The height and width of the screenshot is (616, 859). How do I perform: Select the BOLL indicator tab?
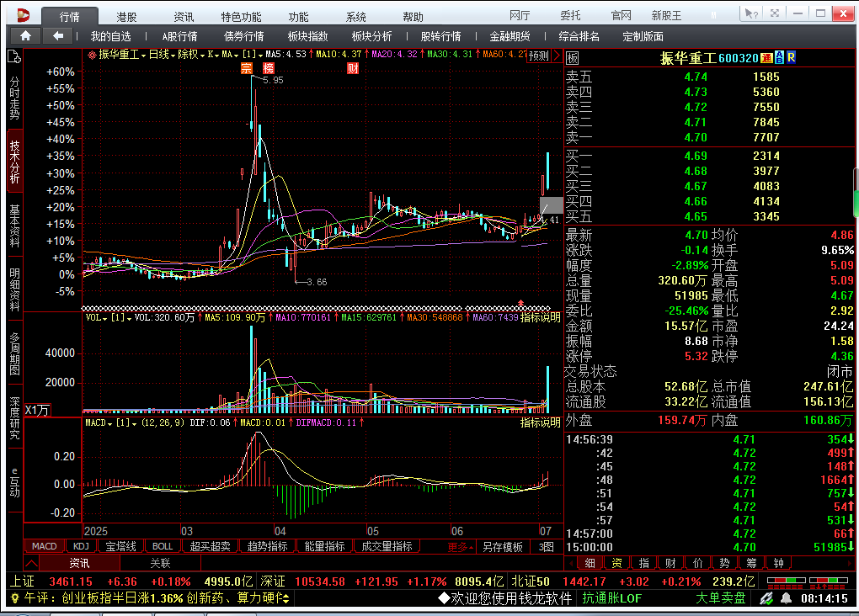coord(163,546)
